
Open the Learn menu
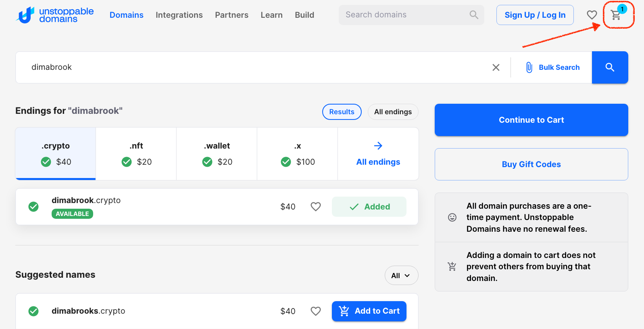(x=271, y=15)
